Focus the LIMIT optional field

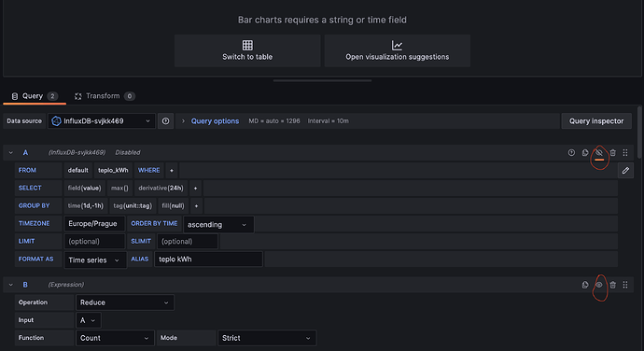[x=94, y=241]
